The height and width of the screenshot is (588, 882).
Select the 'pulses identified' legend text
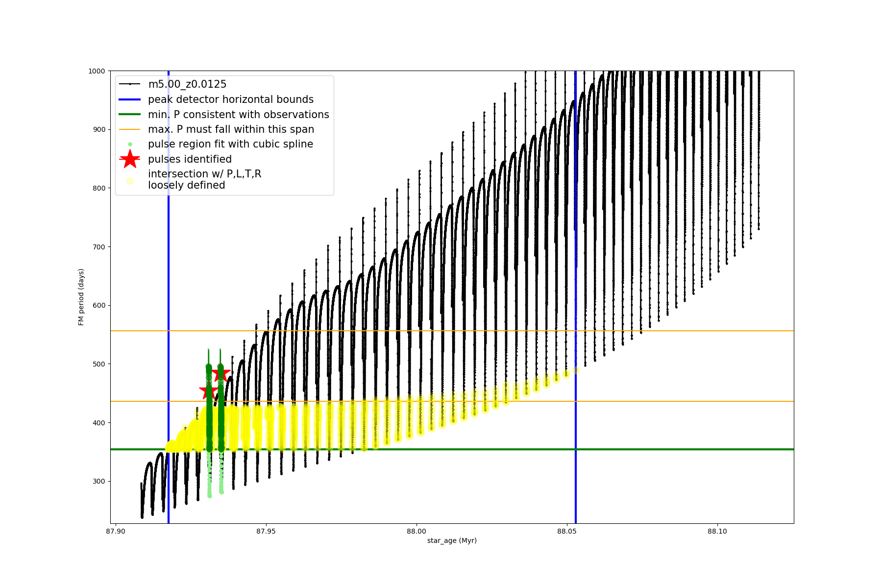(x=190, y=159)
